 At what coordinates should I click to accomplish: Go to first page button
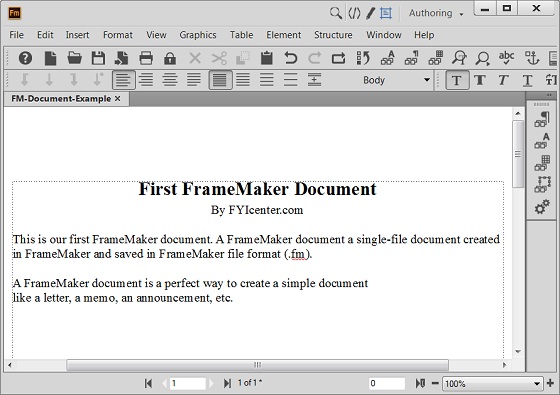(x=148, y=383)
